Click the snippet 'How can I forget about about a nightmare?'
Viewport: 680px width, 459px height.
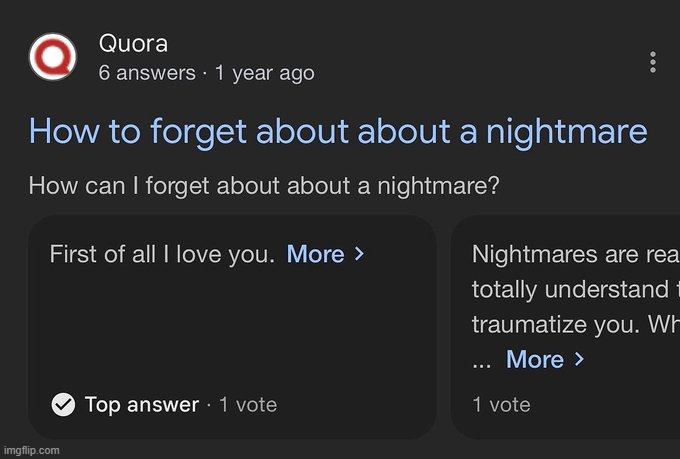[x=264, y=186]
